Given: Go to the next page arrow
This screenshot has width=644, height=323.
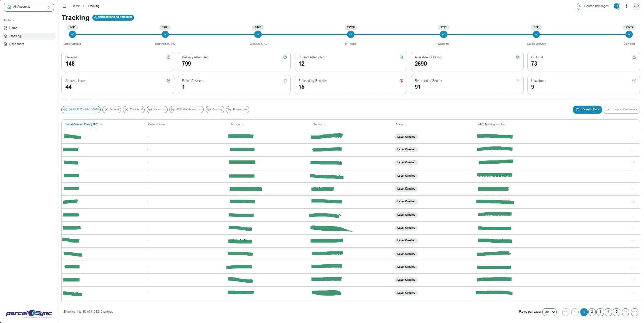Looking at the screenshot, I should coord(625,312).
